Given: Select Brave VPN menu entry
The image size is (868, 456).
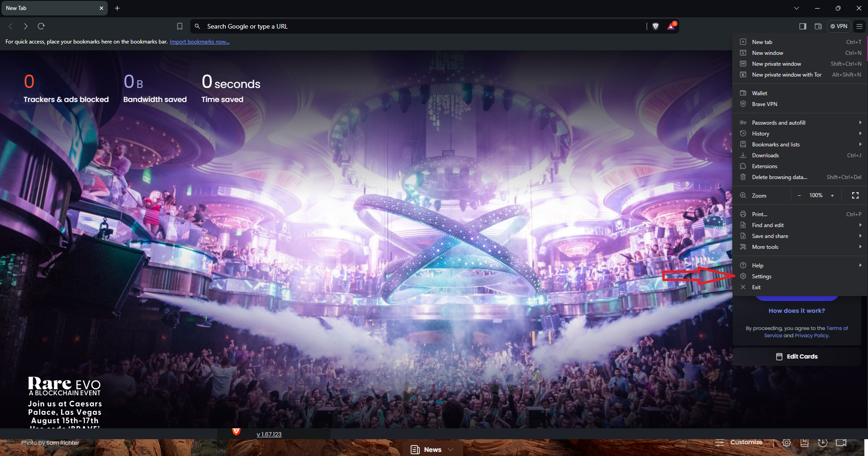Looking at the screenshot, I should (800, 104).
